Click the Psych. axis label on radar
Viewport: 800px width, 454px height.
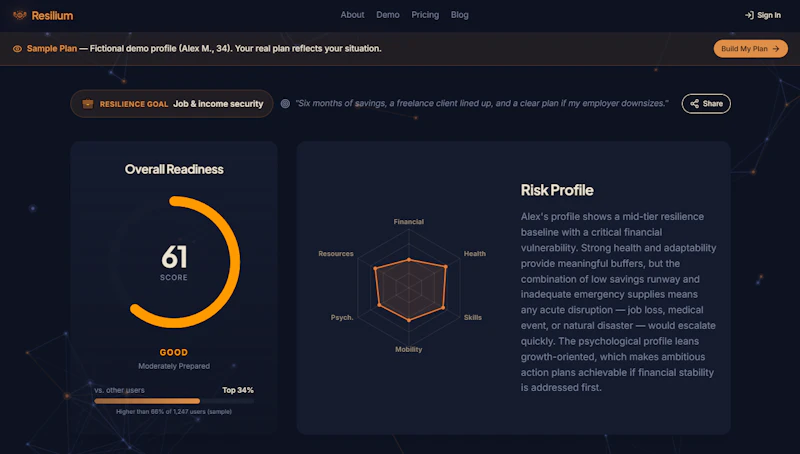pos(342,317)
